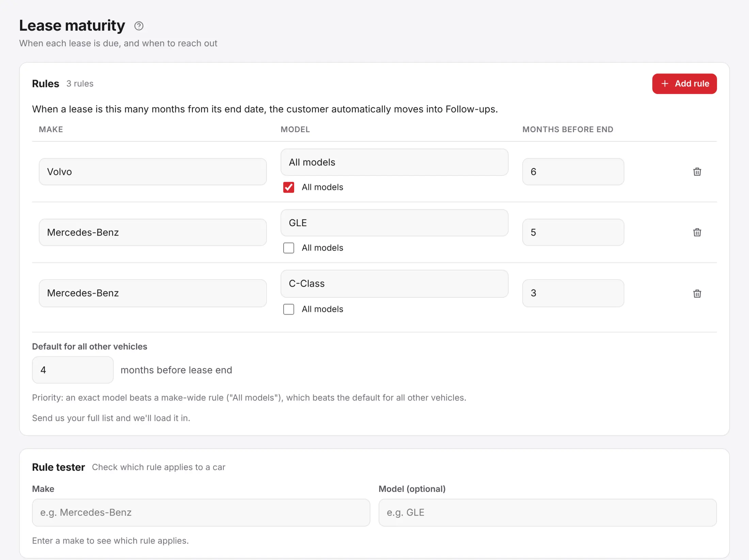Focus the Rule tester Model (optional) input

click(547, 513)
